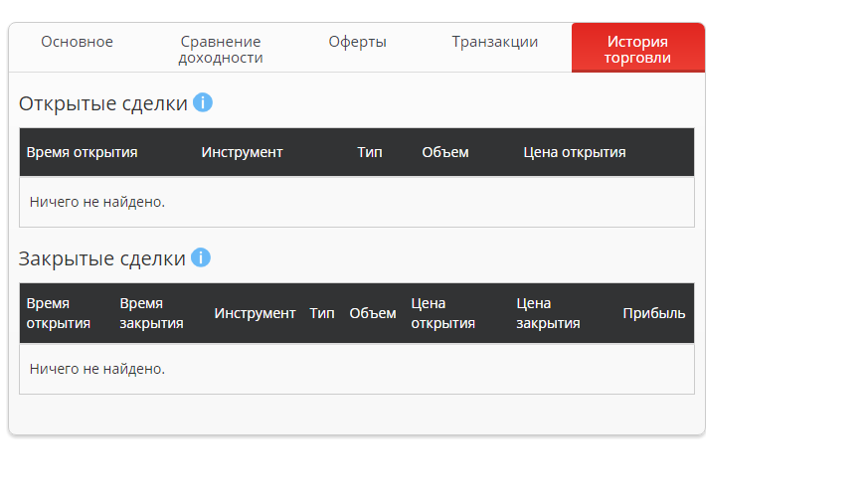This screenshot has width=867, height=504.
Task: Sort open deals by Объем column
Action: point(445,152)
